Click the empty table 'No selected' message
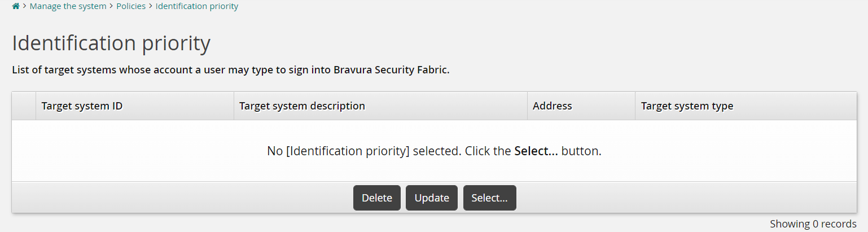868x232 pixels. [389, 151]
